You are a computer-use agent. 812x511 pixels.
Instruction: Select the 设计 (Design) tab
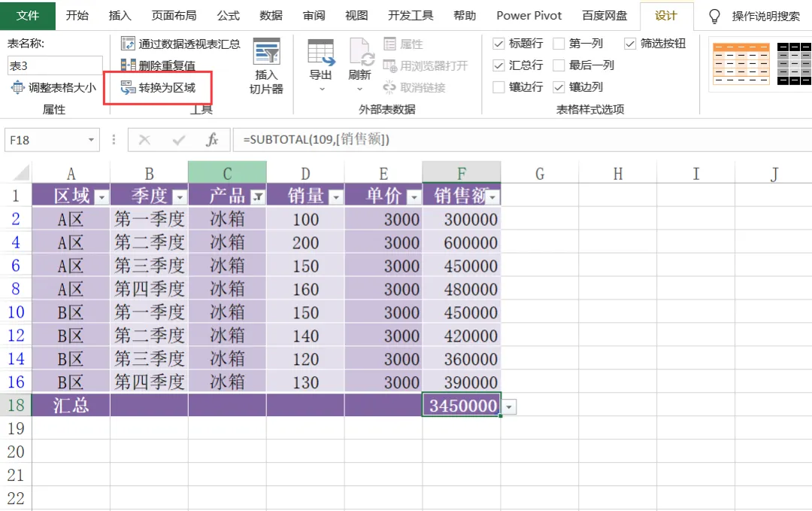666,16
